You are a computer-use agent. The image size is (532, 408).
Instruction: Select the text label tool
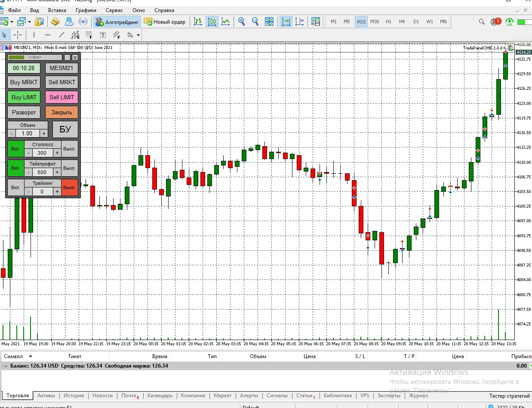tap(103, 35)
